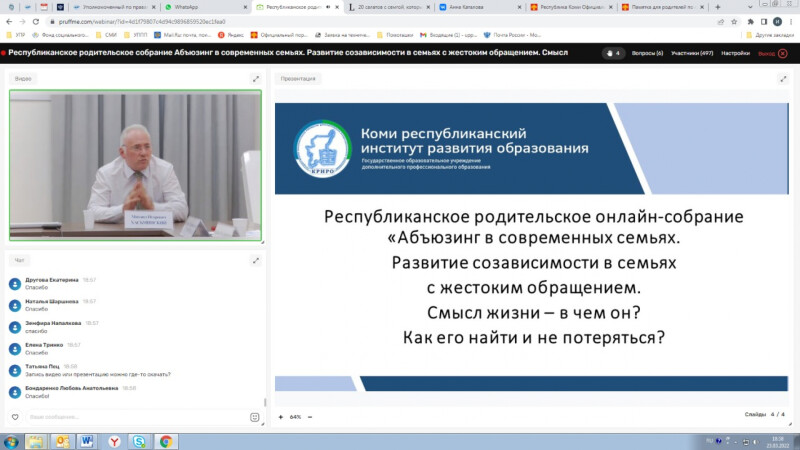Click the speaker video thumbnail
The height and width of the screenshot is (450, 800).
coord(135,166)
